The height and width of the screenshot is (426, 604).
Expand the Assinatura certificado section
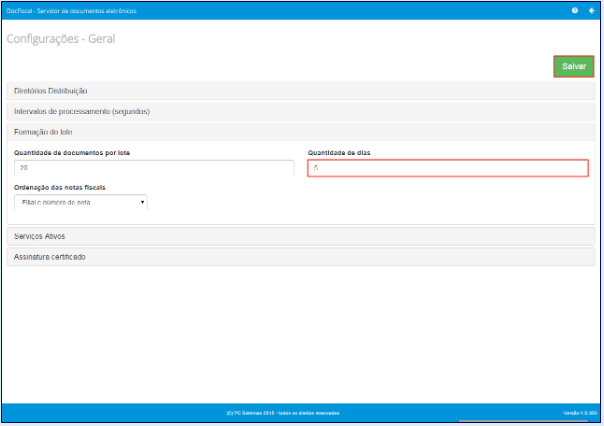301,257
